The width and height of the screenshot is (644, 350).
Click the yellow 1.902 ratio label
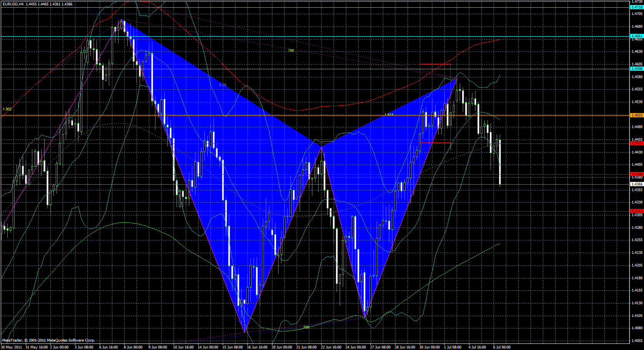(7, 109)
